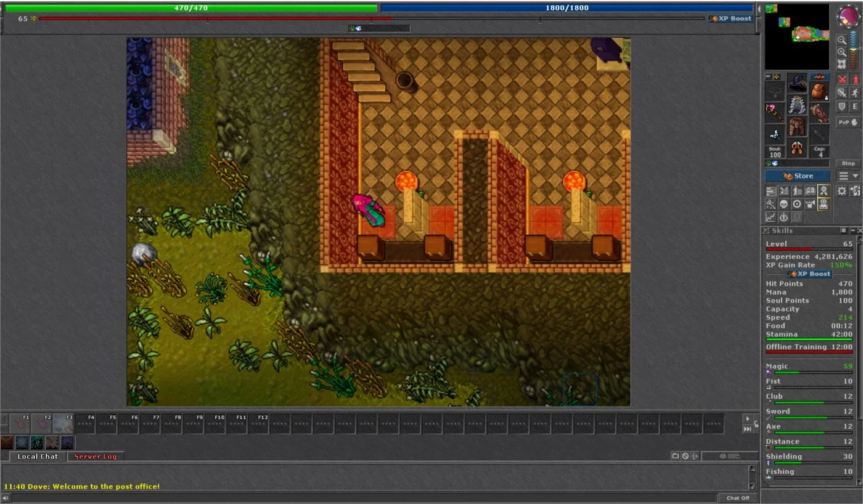The height and width of the screenshot is (504, 863).
Task: Open the analytics graph widget icon
Action: pos(771,217)
